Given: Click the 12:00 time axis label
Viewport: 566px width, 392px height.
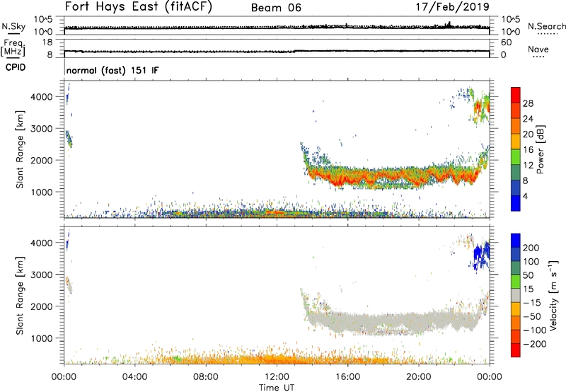Looking at the screenshot, I should click(x=277, y=377).
